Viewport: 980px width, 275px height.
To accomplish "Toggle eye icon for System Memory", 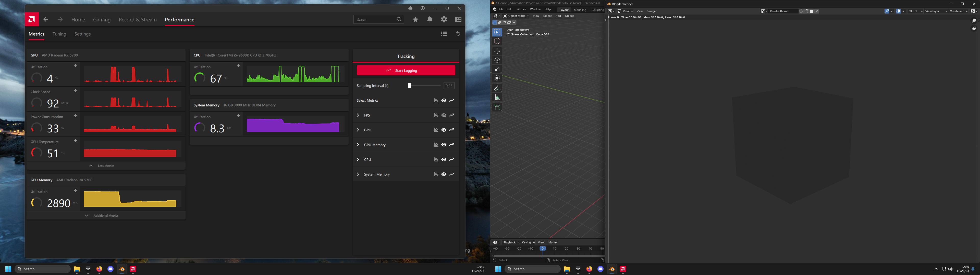I will point(444,174).
